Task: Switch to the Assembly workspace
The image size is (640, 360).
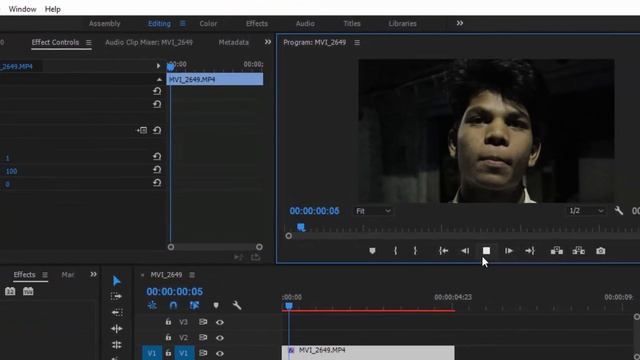Action: coord(104,24)
